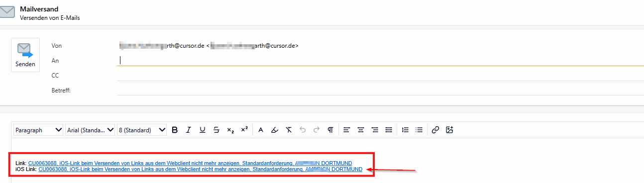The height and width of the screenshot is (183, 644).
Task: Toggle italic formatting
Action: tap(189, 130)
